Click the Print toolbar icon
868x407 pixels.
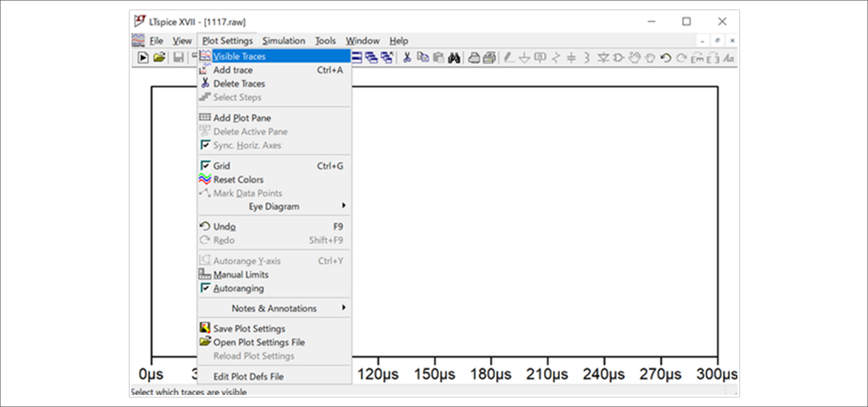[489, 58]
